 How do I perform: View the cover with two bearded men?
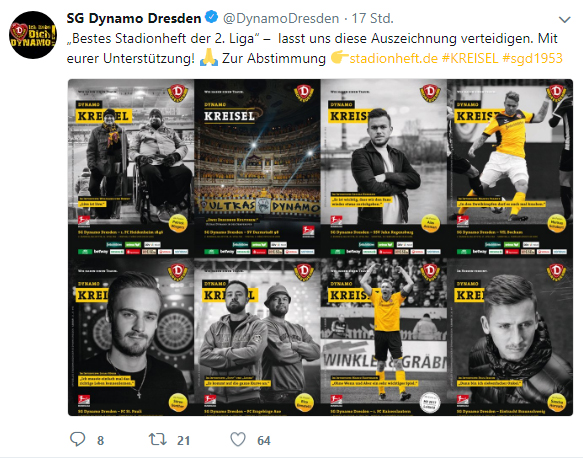click(257, 337)
